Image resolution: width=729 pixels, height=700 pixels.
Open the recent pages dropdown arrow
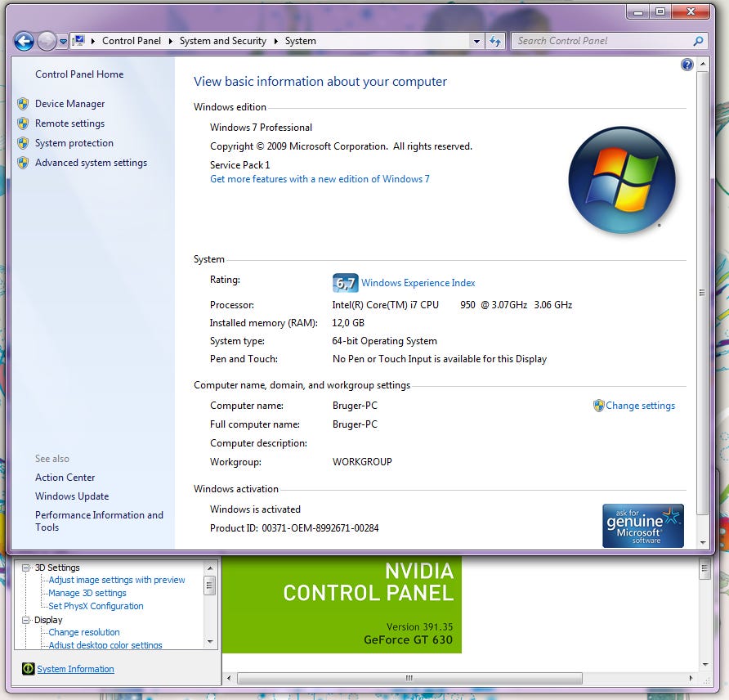click(x=63, y=42)
